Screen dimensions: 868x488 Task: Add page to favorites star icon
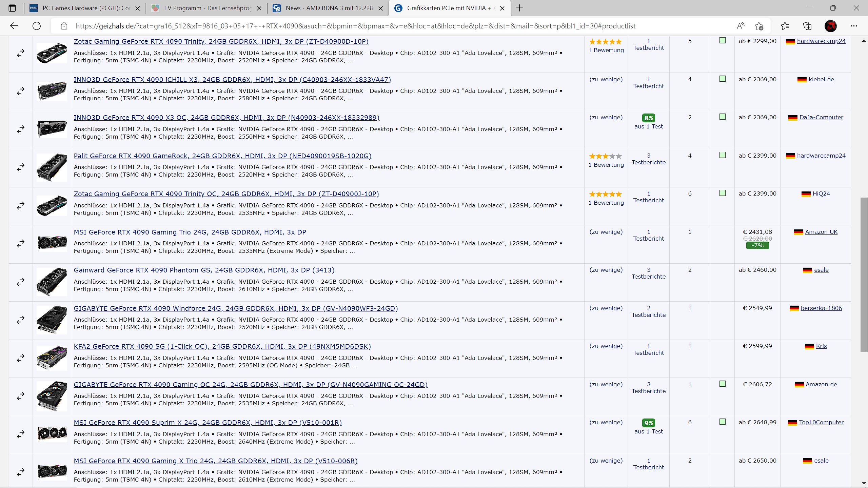pos(759,26)
